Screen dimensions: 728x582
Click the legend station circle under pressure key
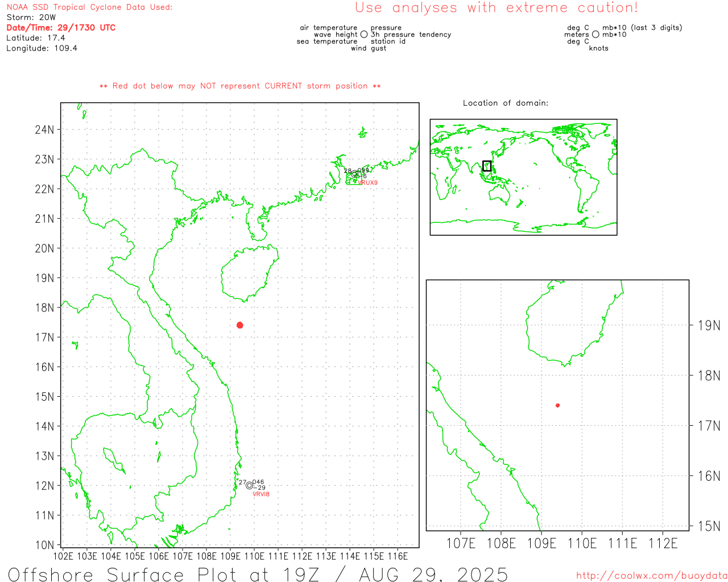(364, 35)
